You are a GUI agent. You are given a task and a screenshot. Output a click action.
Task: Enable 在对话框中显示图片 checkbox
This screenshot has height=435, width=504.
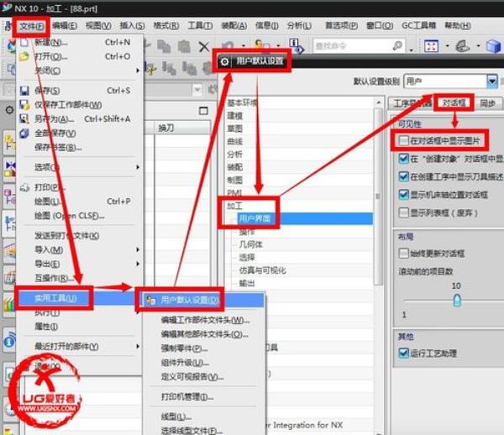pos(405,140)
